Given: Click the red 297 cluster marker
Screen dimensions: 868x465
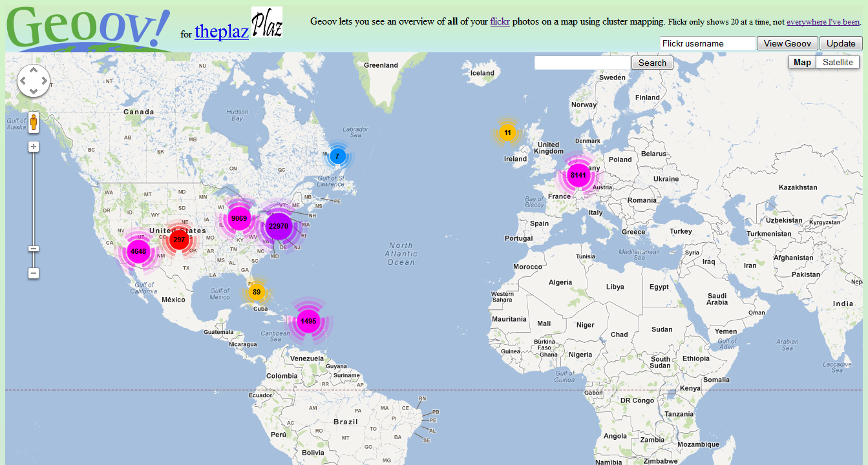Looking at the screenshot, I should (x=179, y=240).
